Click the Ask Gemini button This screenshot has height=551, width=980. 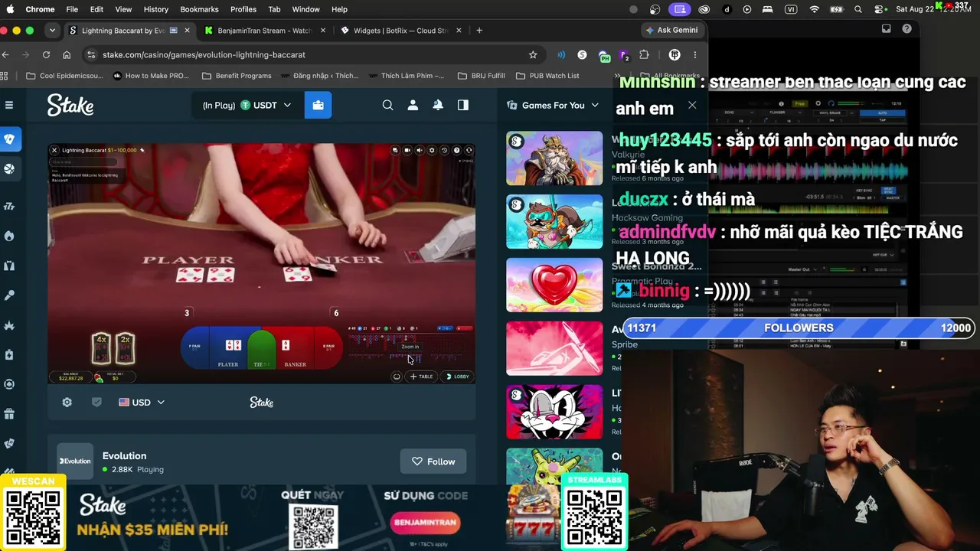coord(671,30)
